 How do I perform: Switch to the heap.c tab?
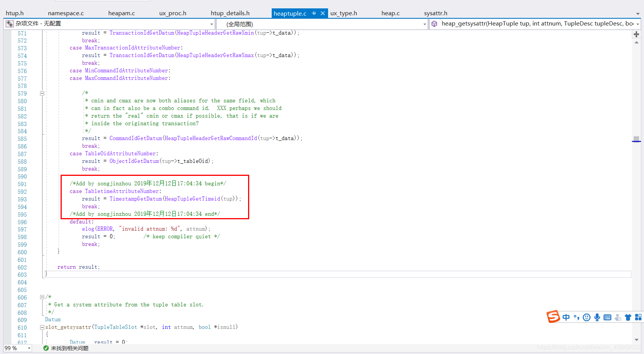coord(391,13)
